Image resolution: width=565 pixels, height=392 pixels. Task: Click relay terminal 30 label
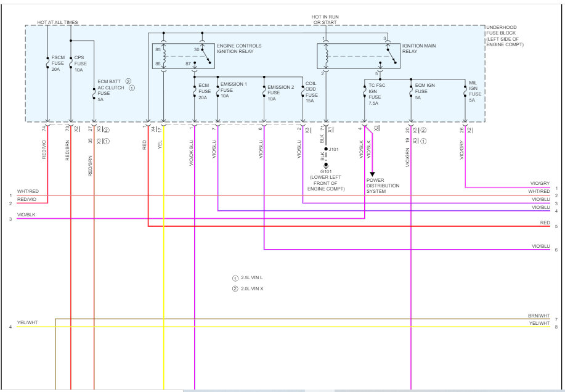pyautogui.click(x=197, y=50)
